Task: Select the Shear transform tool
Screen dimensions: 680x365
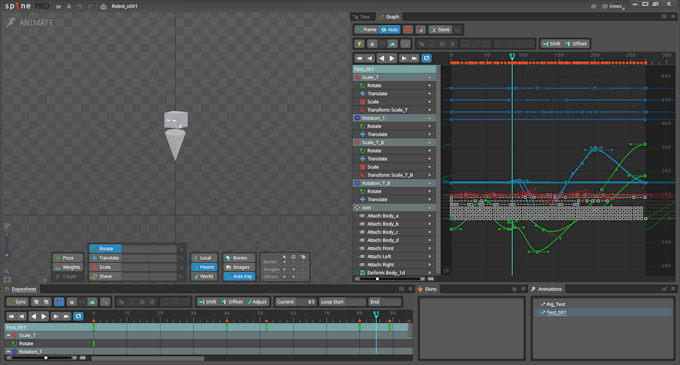Action: [105, 276]
